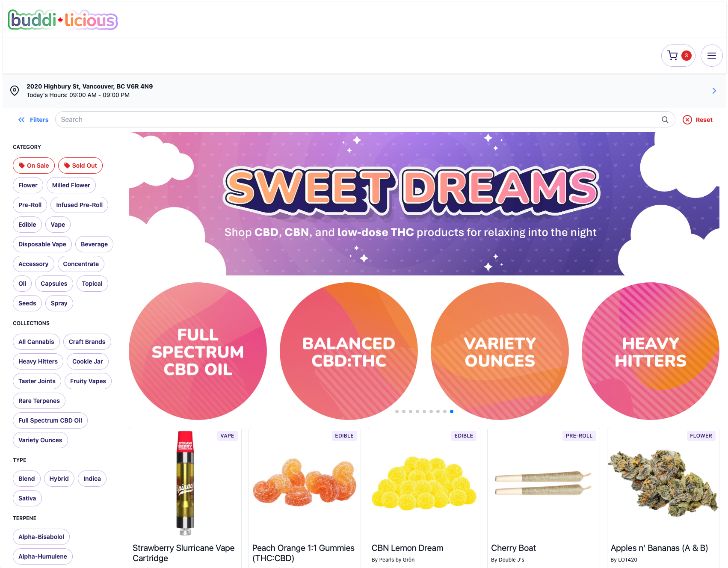Collapse the Filters panel with double chevron
This screenshot has height=568, width=728.
pyautogui.click(x=21, y=120)
